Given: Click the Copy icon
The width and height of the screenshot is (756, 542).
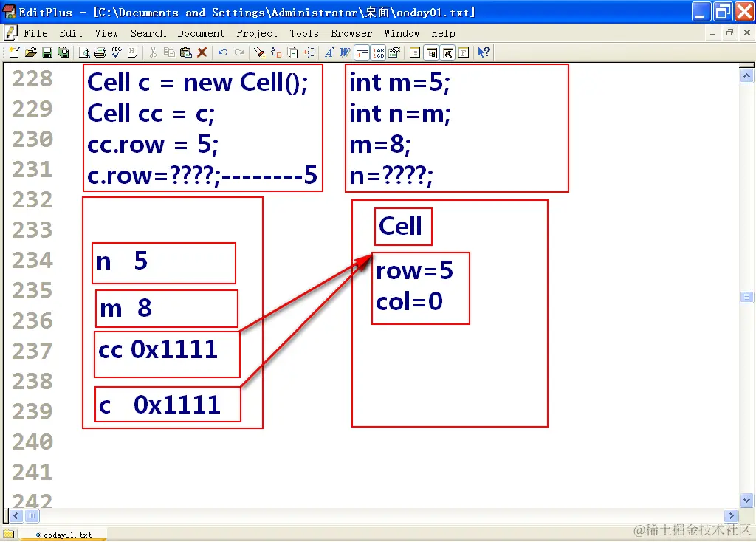Looking at the screenshot, I should point(169,52).
